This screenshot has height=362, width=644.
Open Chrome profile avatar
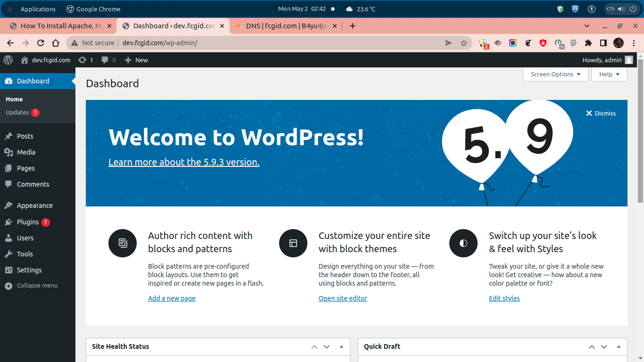click(x=619, y=43)
